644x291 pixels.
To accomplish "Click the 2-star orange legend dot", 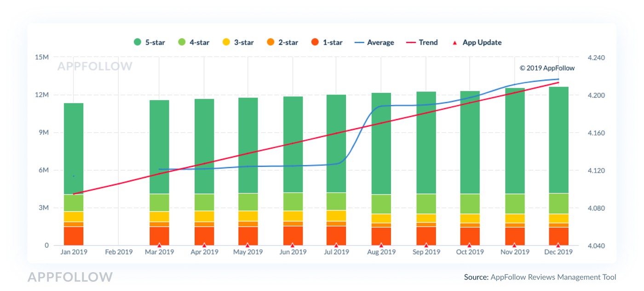I will pyautogui.click(x=270, y=42).
